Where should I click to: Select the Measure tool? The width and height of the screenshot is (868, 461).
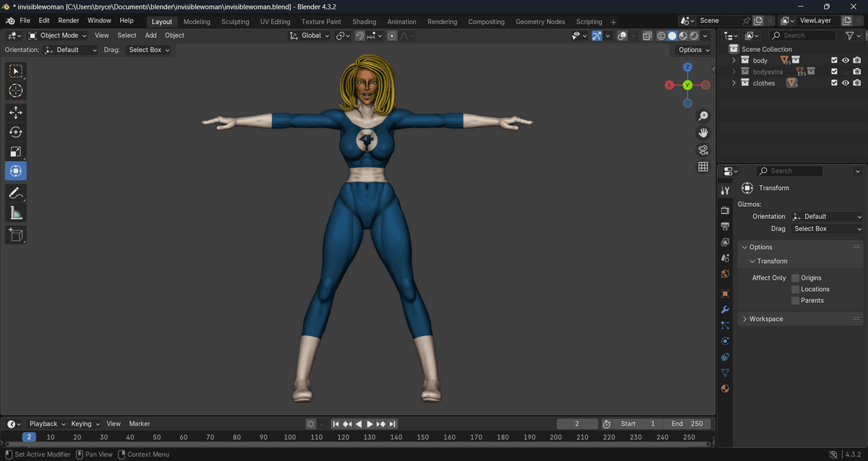click(x=15, y=212)
